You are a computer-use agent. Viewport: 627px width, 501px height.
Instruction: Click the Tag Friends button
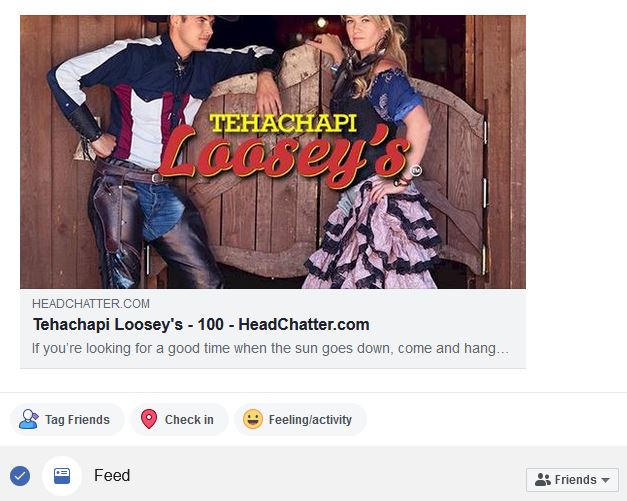click(x=67, y=419)
